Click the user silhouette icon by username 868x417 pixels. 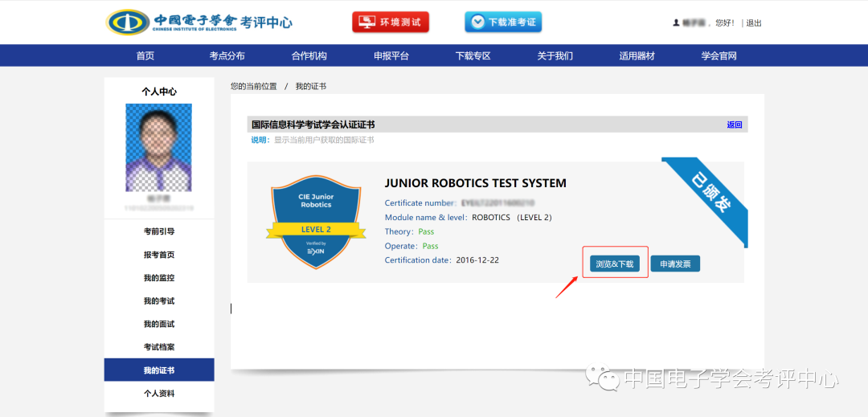[676, 22]
